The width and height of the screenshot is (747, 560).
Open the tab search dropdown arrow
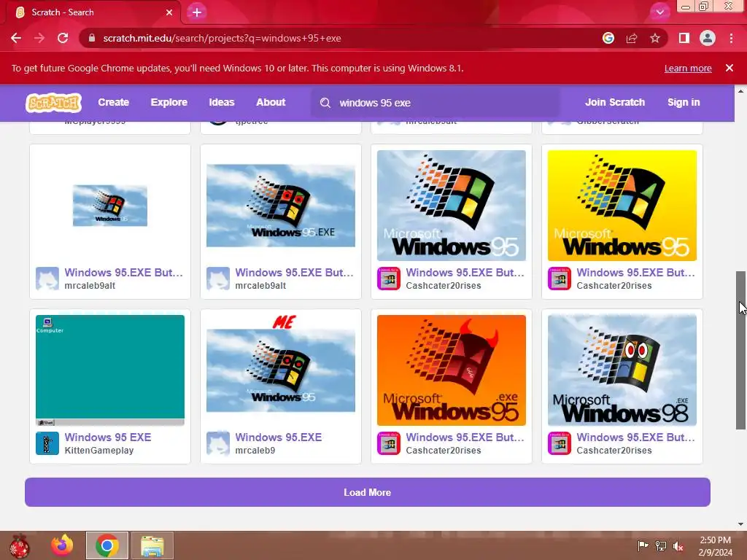[659, 12]
